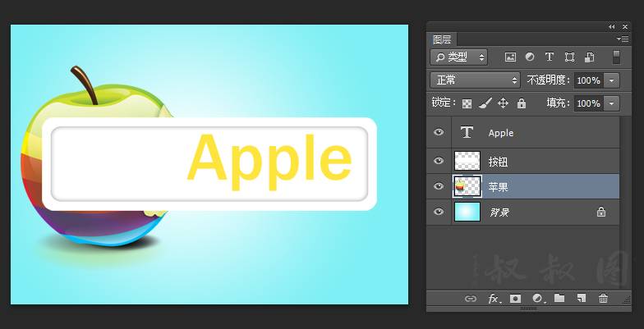Hide the Apple text layer
Viewport: 644px width, 329px height.
coord(439,132)
